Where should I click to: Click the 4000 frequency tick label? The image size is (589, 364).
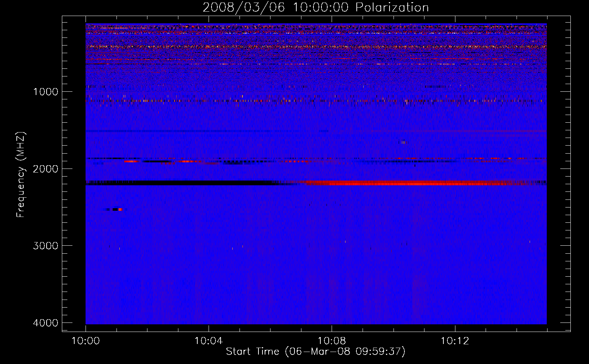tap(46, 323)
